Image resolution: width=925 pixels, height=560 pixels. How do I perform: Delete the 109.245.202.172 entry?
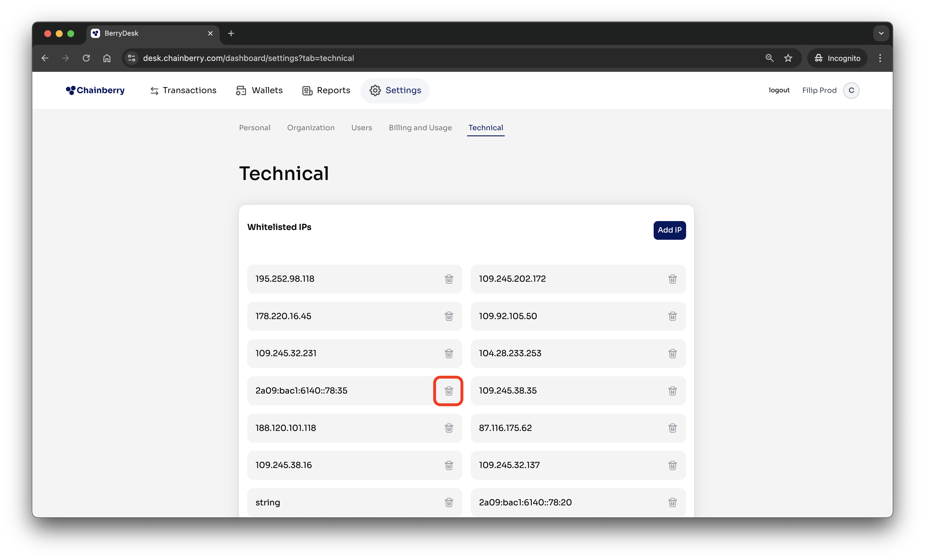click(x=672, y=279)
